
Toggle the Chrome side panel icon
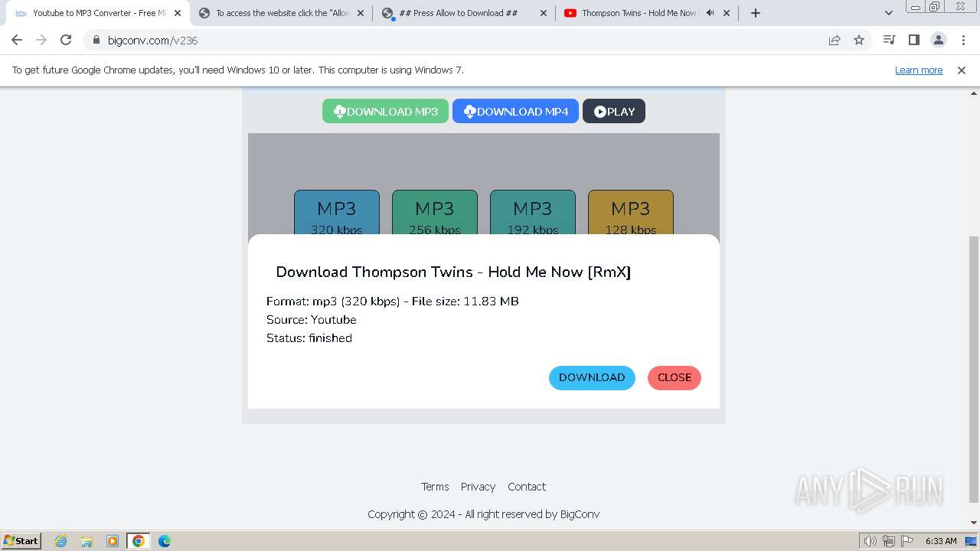(x=913, y=40)
